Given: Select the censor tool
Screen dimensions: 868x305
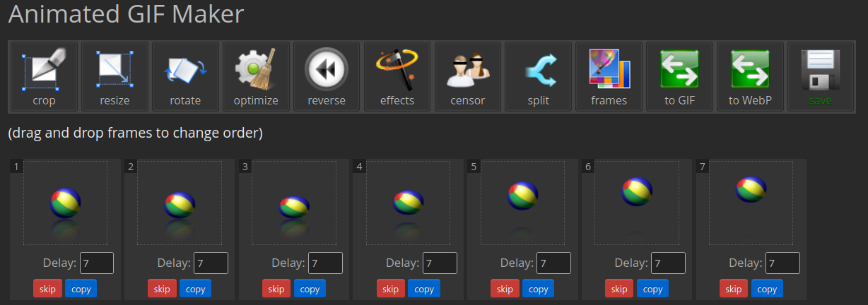Looking at the screenshot, I should 468,75.
